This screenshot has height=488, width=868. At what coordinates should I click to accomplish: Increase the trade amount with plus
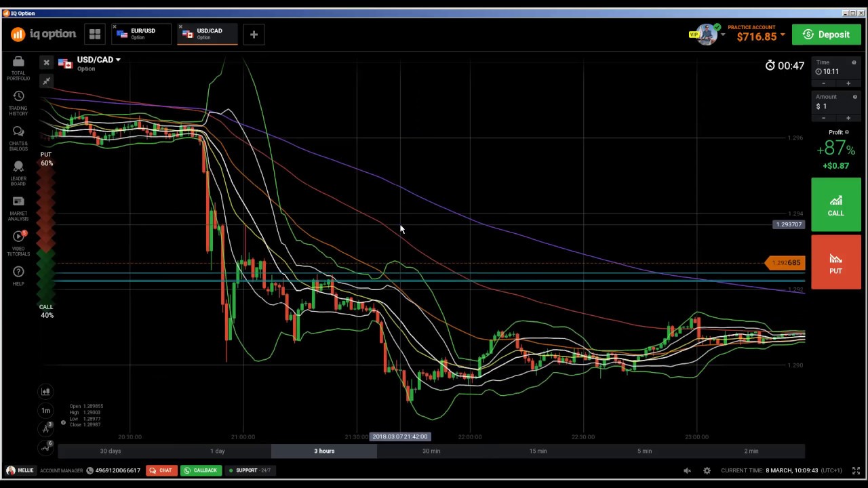(x=848, y=118)
